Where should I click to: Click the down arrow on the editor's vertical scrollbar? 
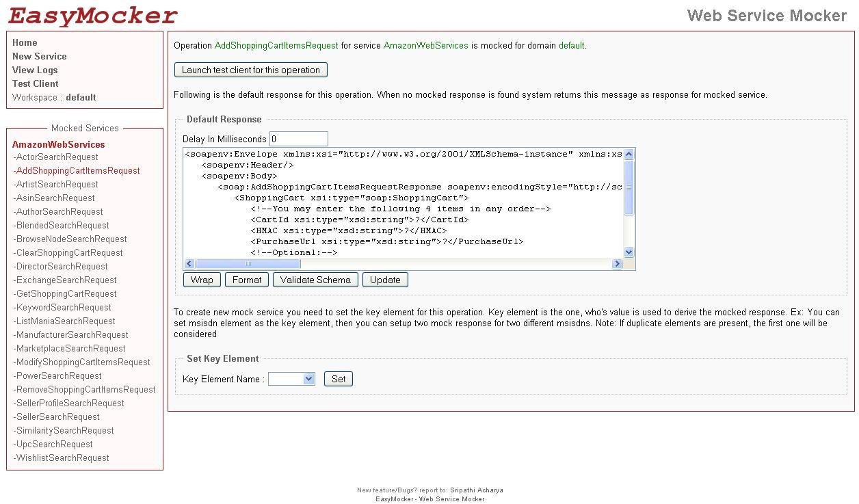pos(628,252)
